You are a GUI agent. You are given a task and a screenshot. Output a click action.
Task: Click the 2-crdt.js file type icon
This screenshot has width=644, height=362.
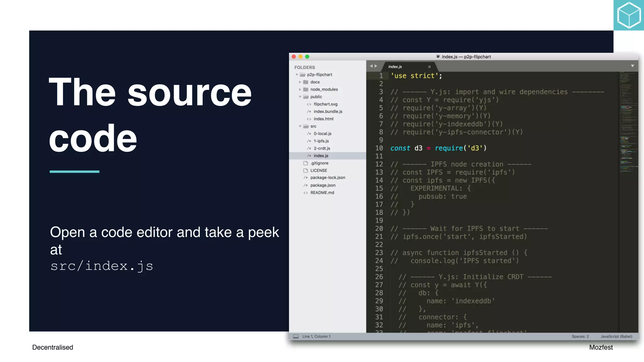click(x=309, y=148)
